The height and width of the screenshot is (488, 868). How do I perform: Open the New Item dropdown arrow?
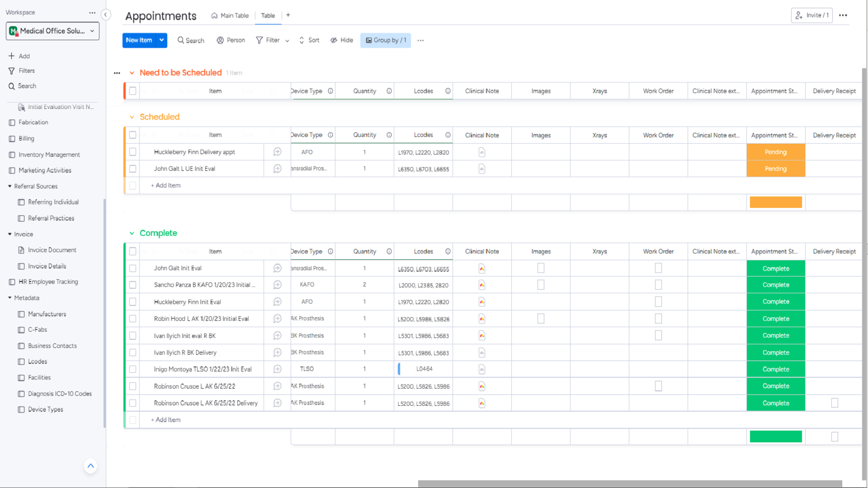pos(161,40)
